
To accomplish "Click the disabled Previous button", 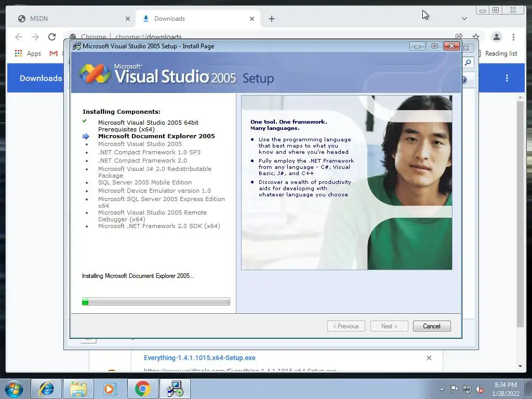I will (346, 326).
